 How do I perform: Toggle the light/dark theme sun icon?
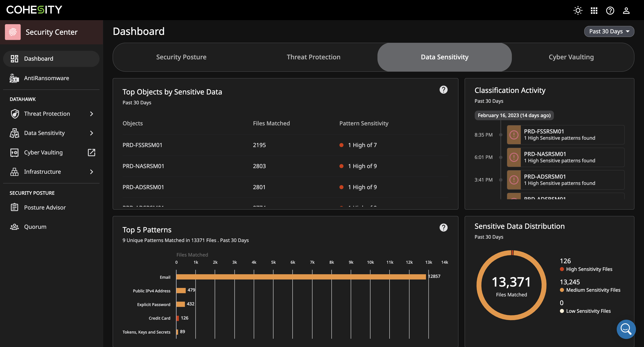click(578, 11)
